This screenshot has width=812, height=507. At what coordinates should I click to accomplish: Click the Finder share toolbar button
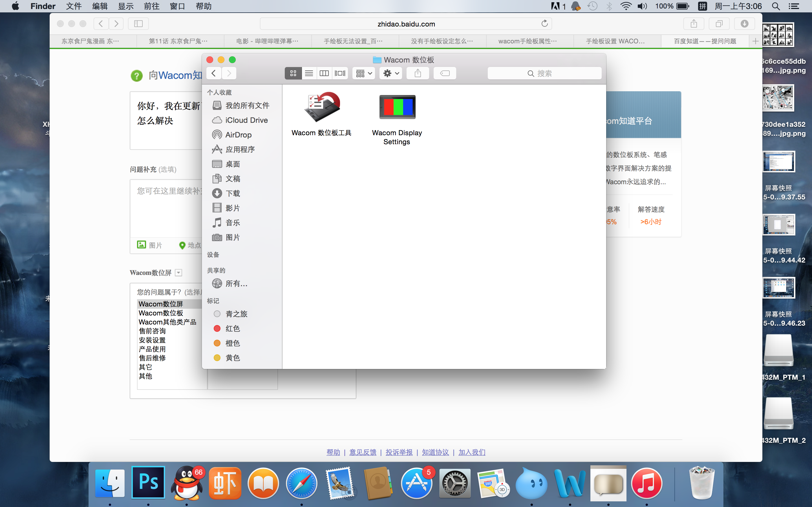tap(417, 73)
